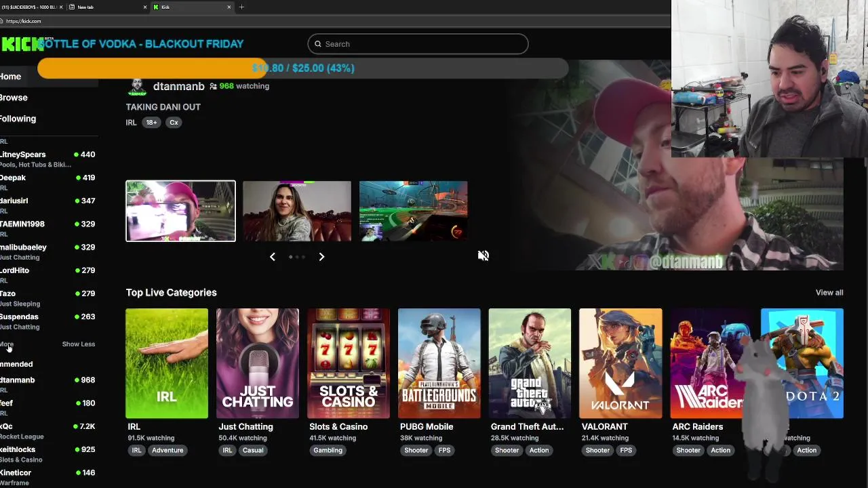Open xQc recommended channel in sidebar
Image resolution: width=868 pixels, height=488 pixels.
(x=49, y=430)
